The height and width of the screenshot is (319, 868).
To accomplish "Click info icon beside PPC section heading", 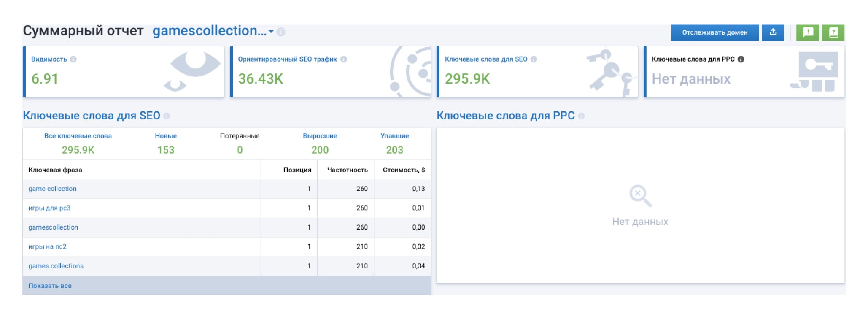I will [581, 116].
